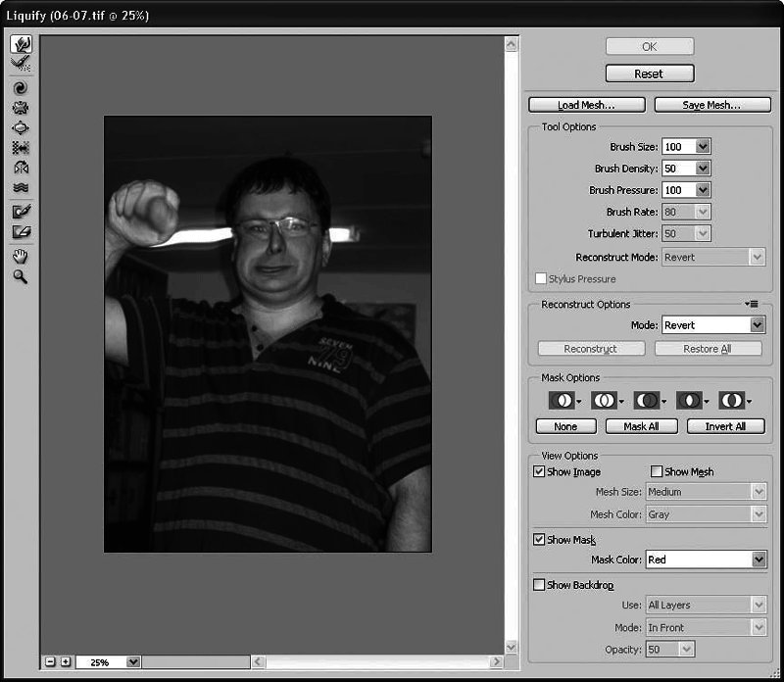Screen dimensions: 784x682
Task: Click the horizontal scrollbar left arrow
Action: tap(258, 661)
